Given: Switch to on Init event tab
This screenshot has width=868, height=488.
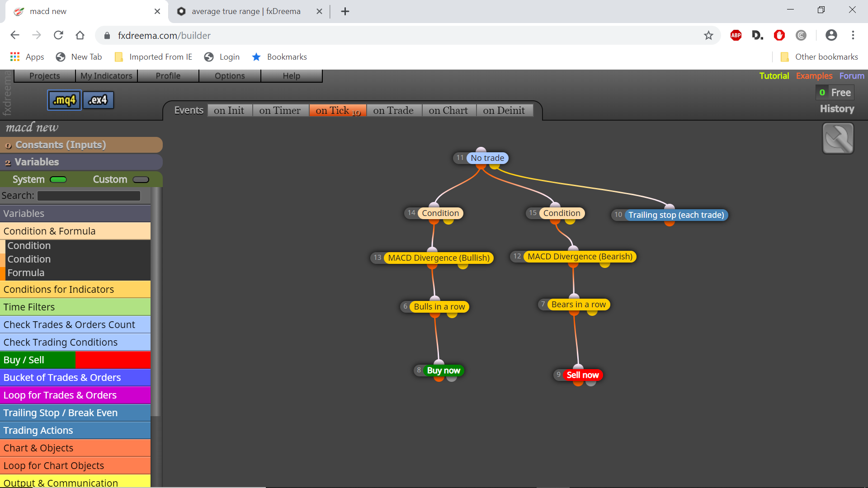Looking at the screenshot, I should [229, 110].
